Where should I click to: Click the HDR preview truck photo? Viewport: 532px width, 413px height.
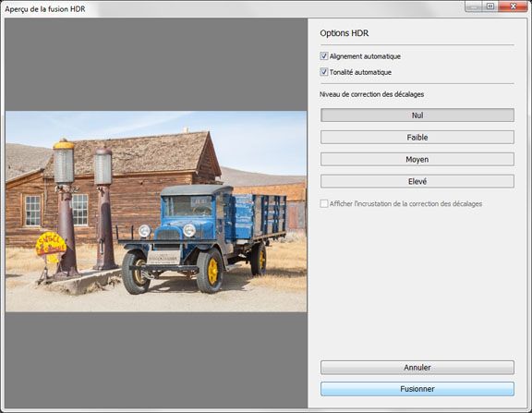156,211
